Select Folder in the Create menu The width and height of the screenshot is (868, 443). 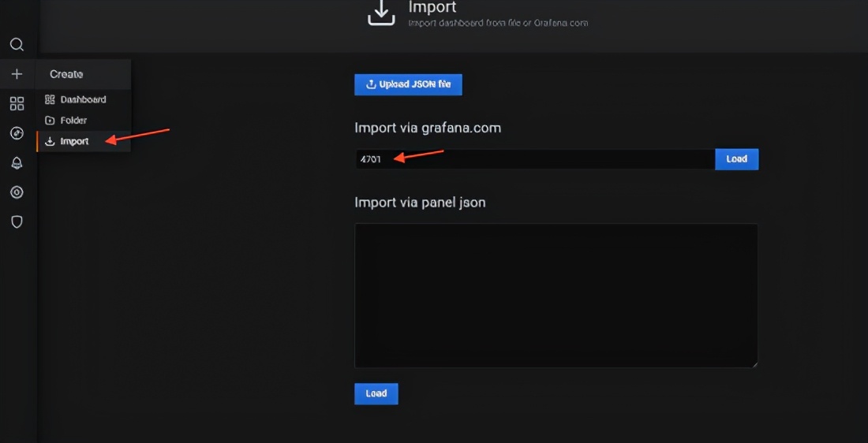[x=83, y=120]
